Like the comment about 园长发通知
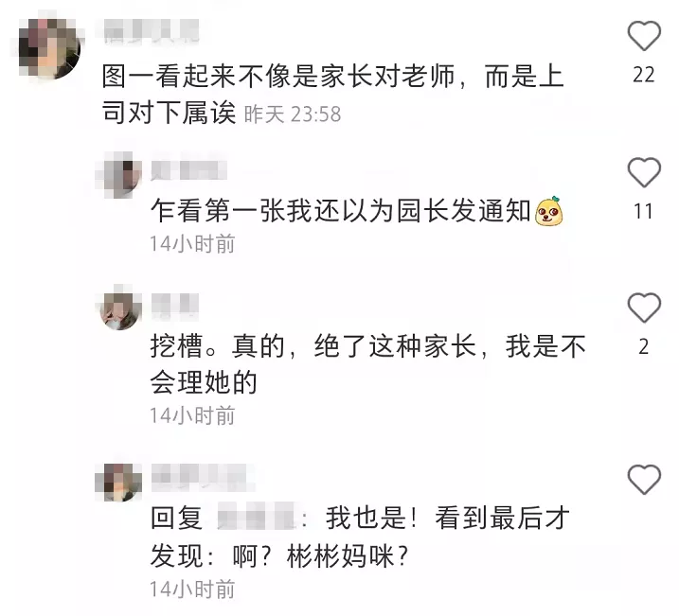This screenshot has height=616, width=679. coord(644,172)
